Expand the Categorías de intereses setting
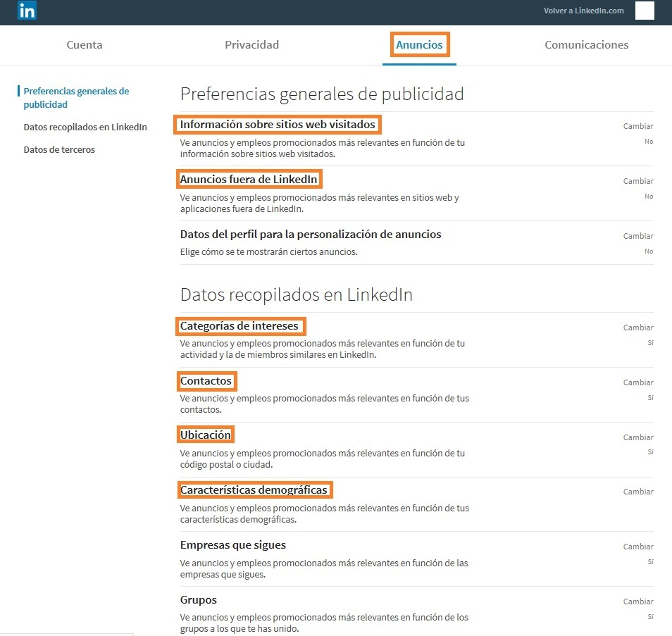The height and width of the screenshot is (636, 672). coord(239,325)
